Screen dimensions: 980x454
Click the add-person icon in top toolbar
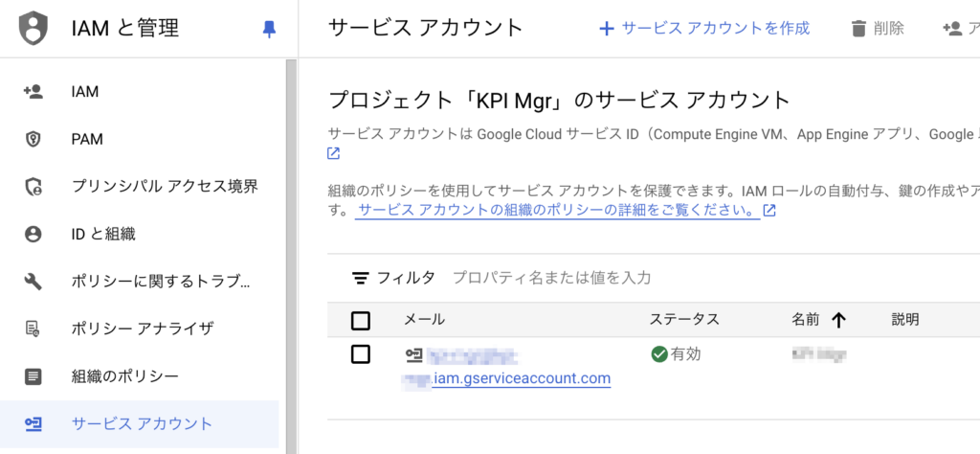[x=952, y=29]
